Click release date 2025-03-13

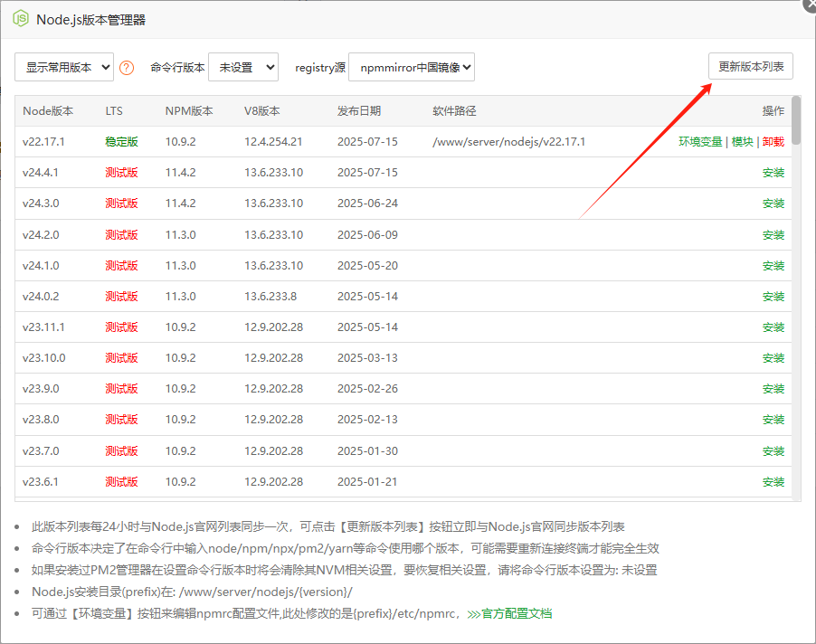(x=367, y=357)
